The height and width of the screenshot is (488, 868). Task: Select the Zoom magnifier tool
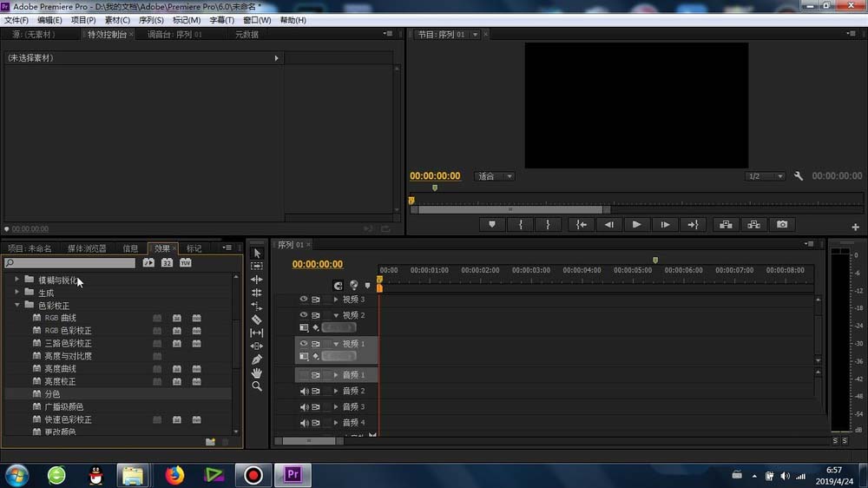pyautogui.click(x=257, y=386)
